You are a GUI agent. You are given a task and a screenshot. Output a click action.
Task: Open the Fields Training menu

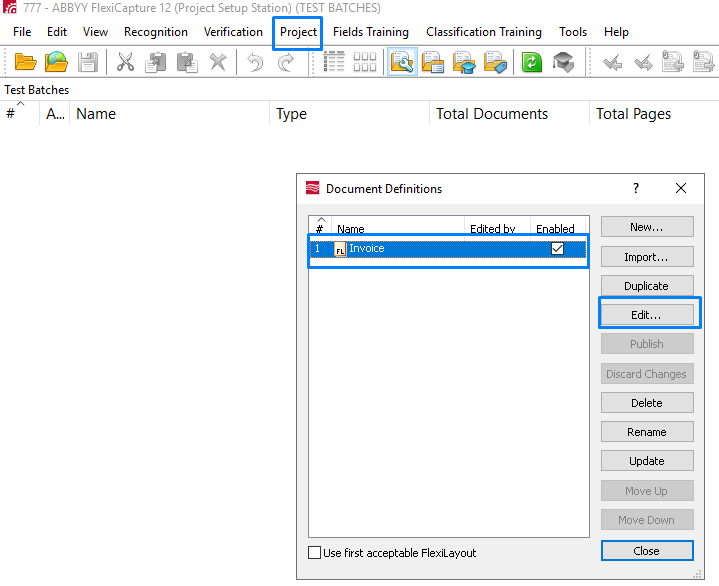point(371,32)
